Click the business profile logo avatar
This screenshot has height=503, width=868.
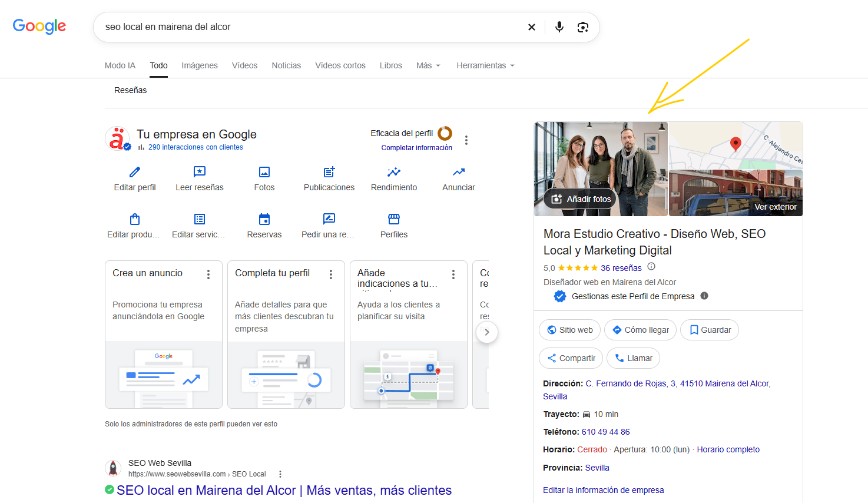(x=118, y=139)
